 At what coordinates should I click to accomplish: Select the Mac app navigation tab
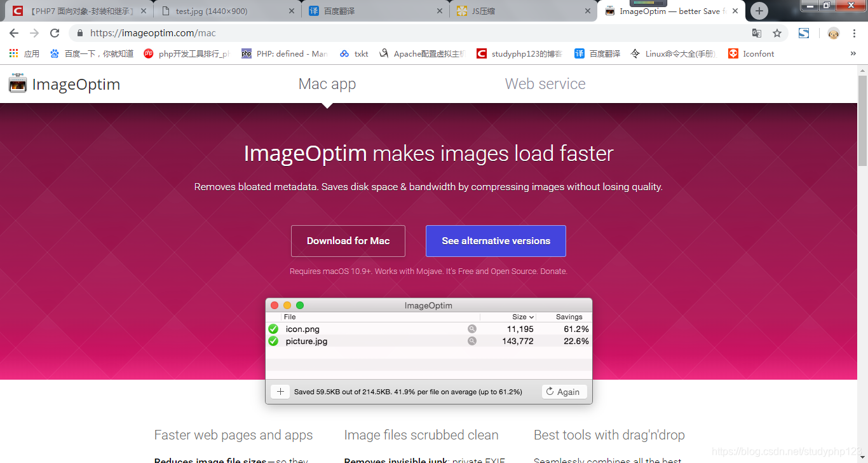[327, 84]
